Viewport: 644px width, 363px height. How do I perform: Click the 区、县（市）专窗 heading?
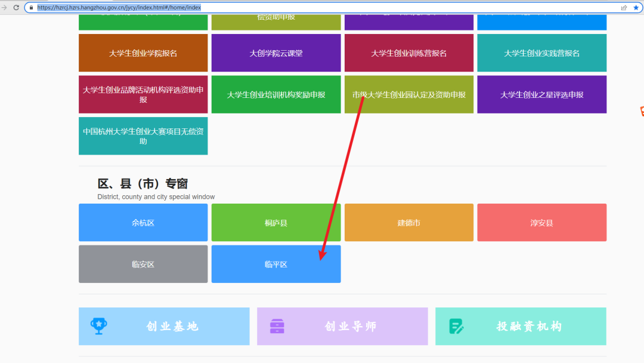coord(143,183)
